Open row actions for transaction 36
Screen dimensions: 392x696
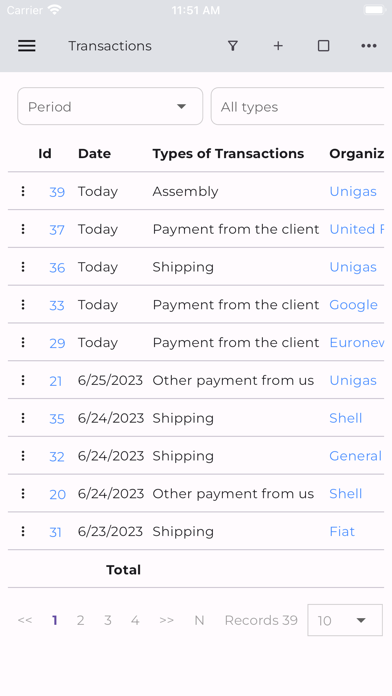[23, 267]
